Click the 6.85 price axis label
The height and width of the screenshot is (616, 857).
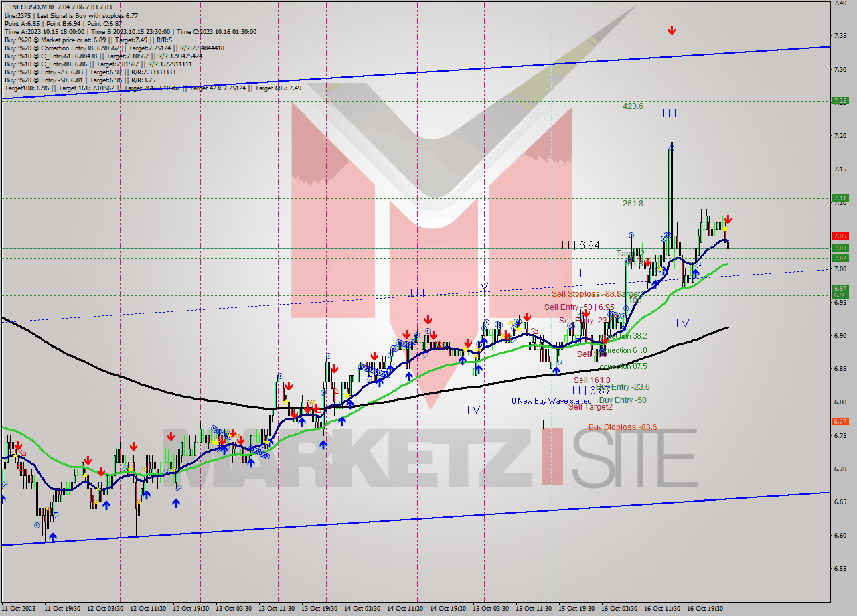(840, 368)
